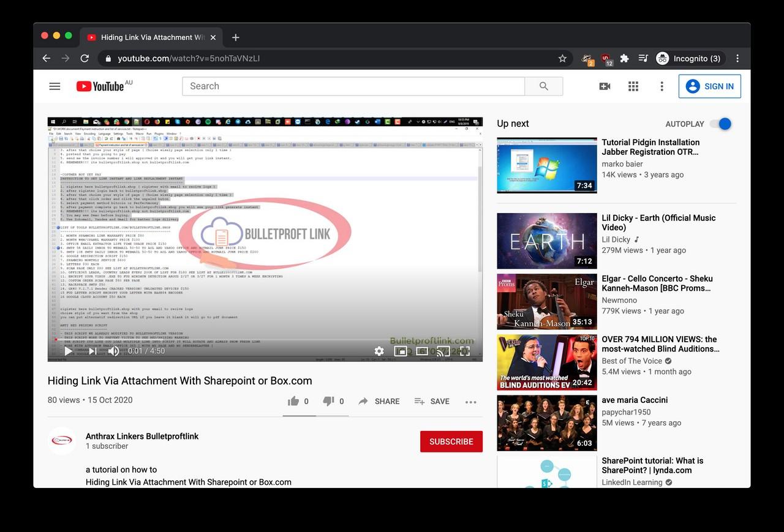Reload the page with refresh icon

pos(85,58)
